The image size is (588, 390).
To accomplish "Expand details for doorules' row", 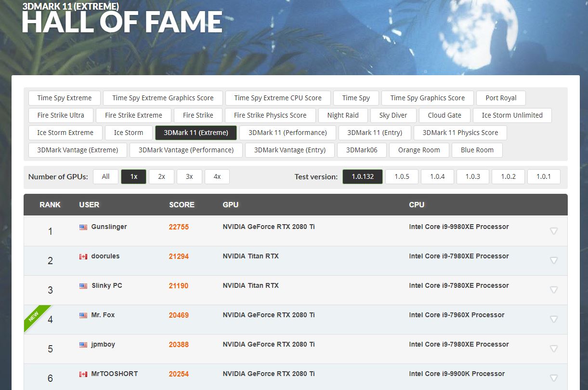I will [554, 260].
